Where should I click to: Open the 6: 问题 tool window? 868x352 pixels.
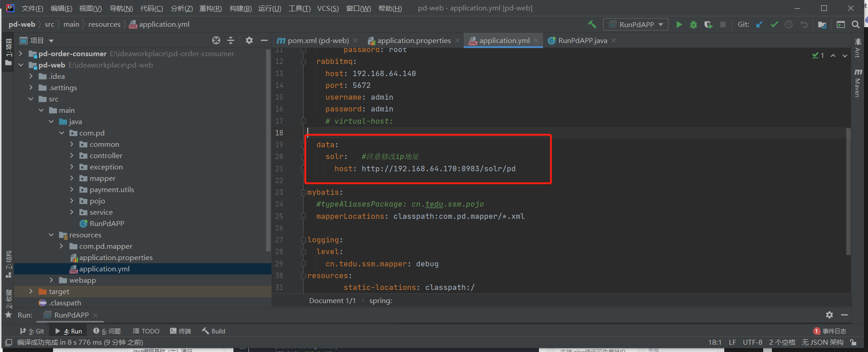click(x=107, y=331)
